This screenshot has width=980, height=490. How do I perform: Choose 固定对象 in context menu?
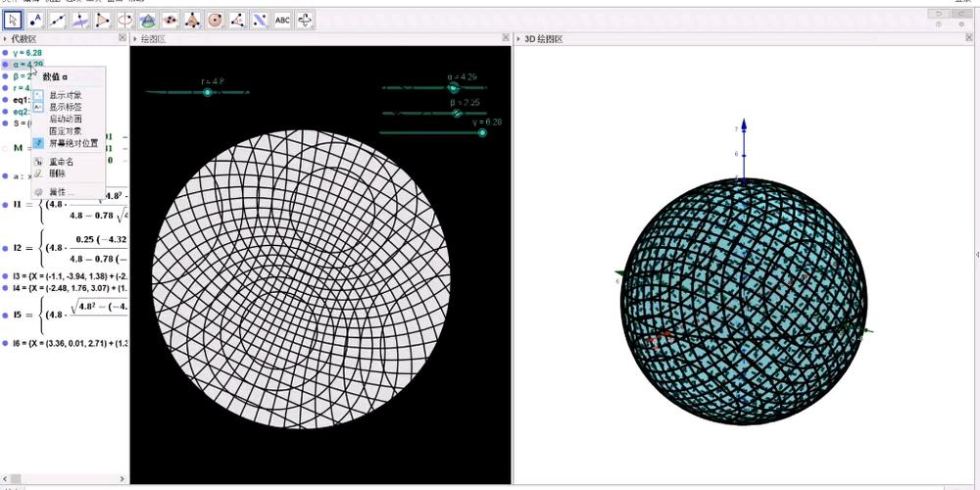coord(65,131)
